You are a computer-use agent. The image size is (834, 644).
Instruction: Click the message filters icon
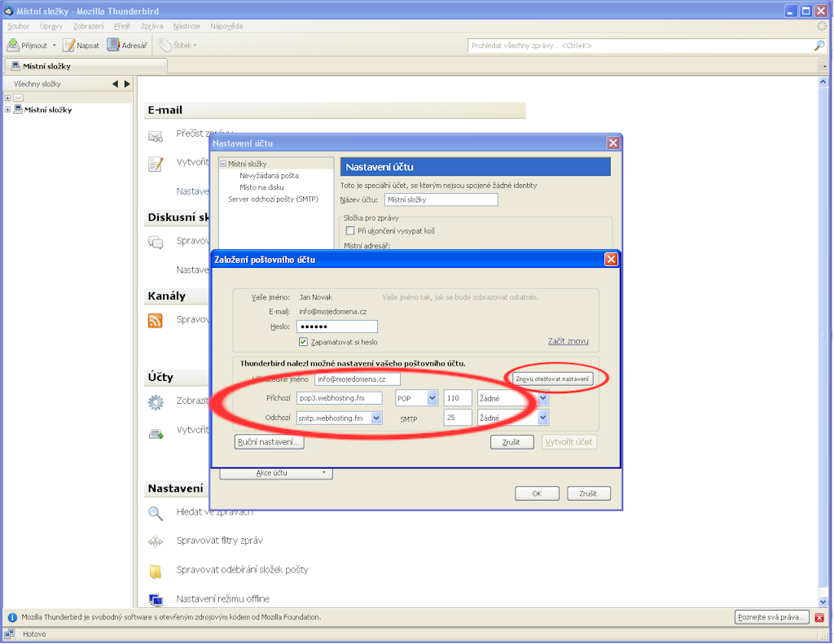(156, 541)
